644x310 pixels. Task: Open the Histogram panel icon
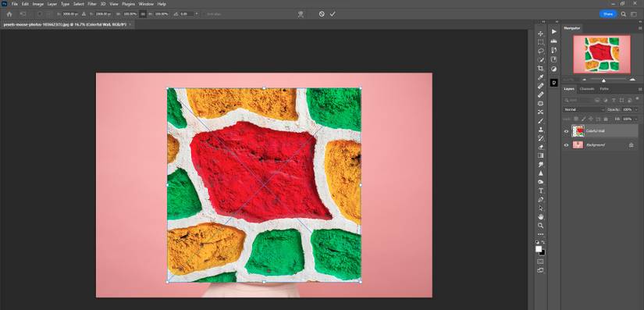click(553, 41)
